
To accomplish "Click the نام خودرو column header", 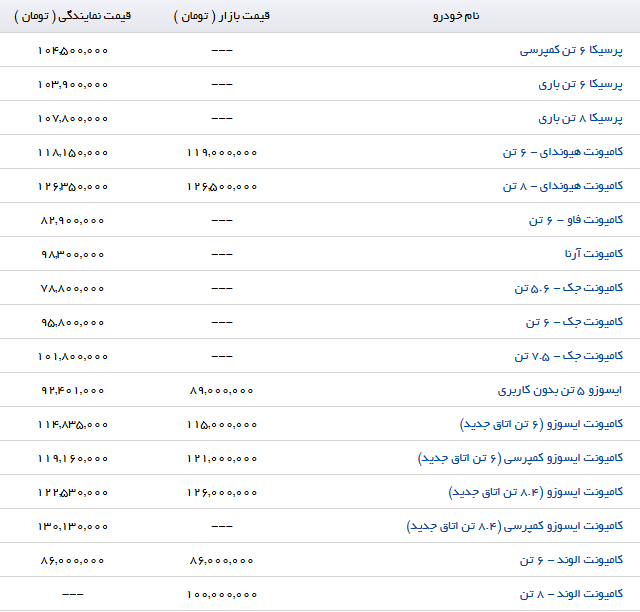I will point(456,16).
